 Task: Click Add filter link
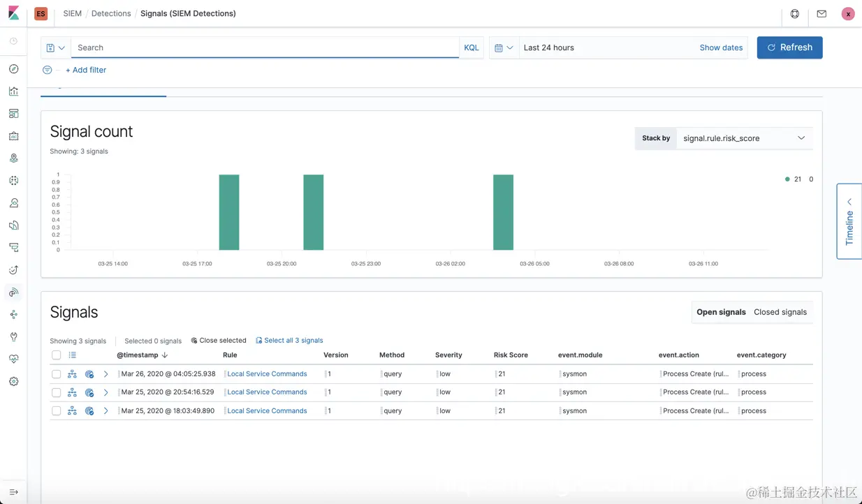click(86, 70)
